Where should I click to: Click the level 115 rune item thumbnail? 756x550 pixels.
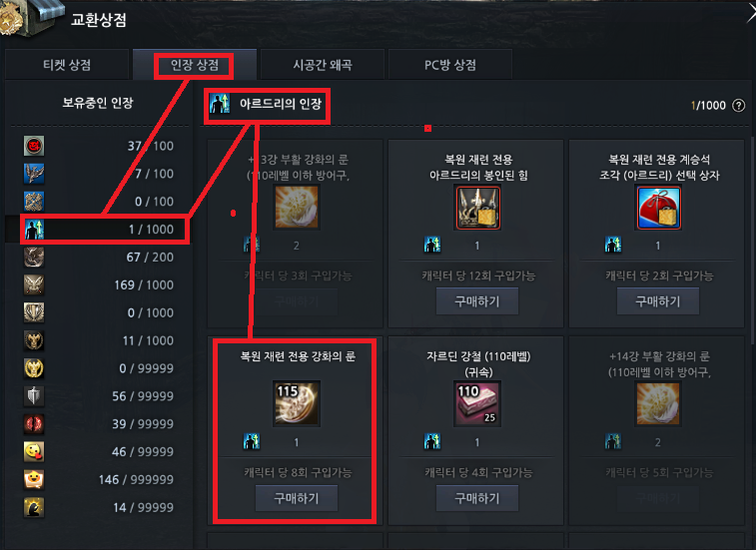click(x=296, y=403)
